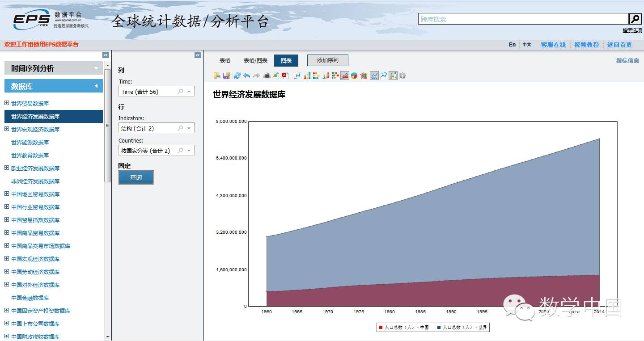Expand the 世界贸易数据库 tree node
644x341 pixels.
coord(7,103)
